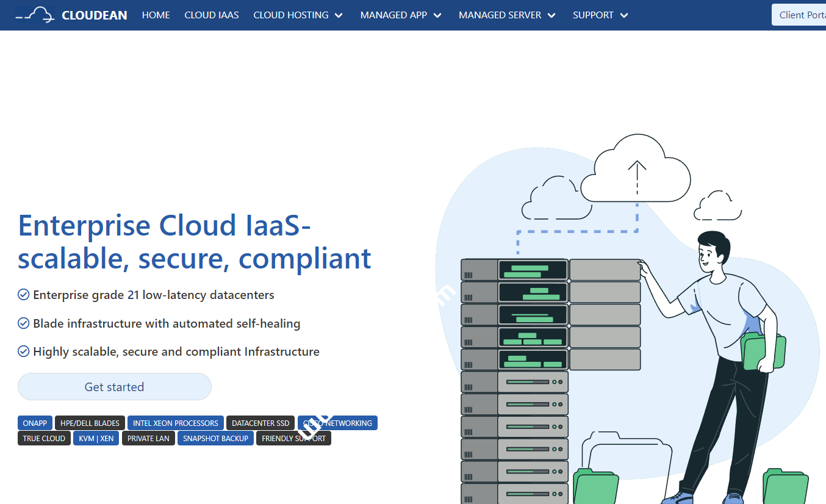Expand the MANAGED APP dropdown chevron
This screenshot has height=504, width=826.
tap(437, 15)
